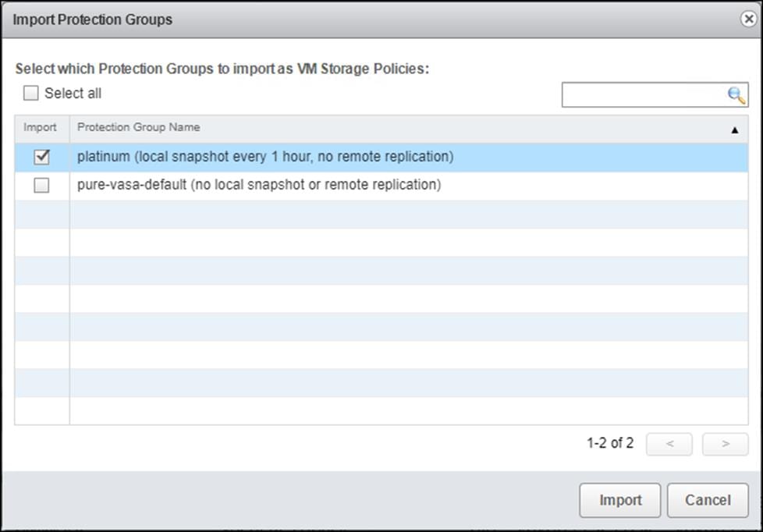Image resolution: width=763 pixels, height=532 pixels.
Task: Click the previous page arrow icon
Action: 669,444
